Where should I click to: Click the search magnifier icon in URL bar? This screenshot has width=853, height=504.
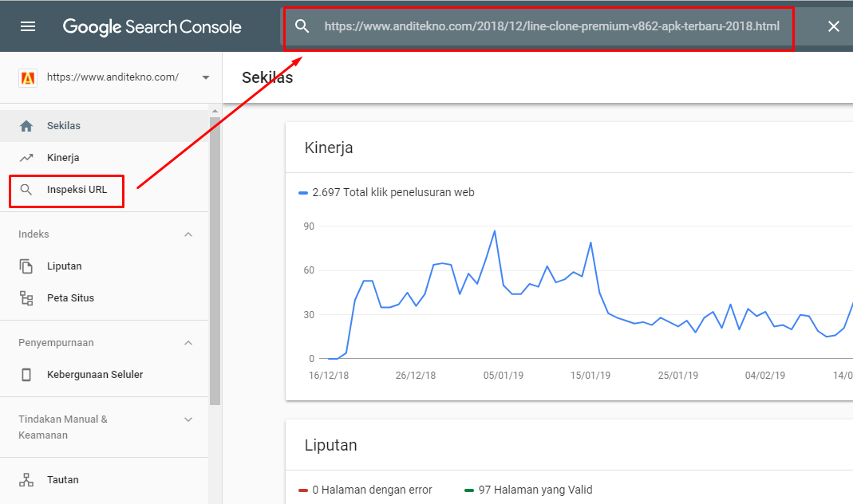click(x=302, y=26)
